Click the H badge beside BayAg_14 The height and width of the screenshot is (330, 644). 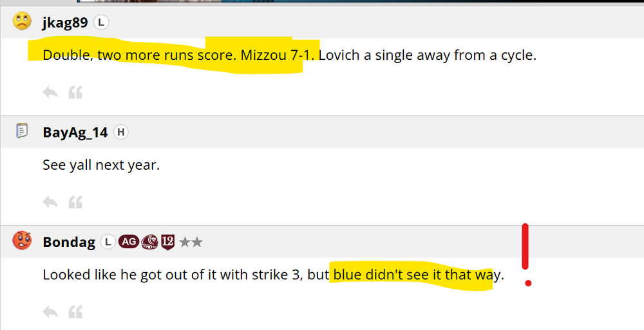(120, 133)
